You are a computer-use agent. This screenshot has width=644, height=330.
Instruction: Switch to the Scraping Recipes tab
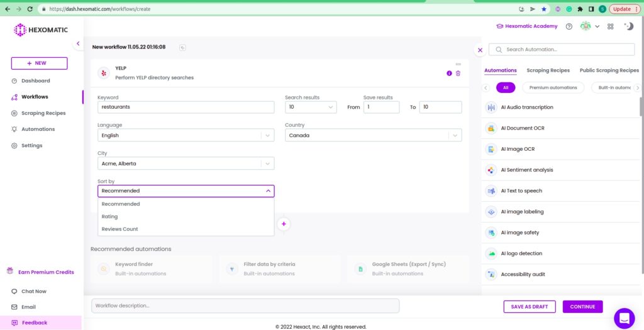pyautogui.click(x=548, y=70)
